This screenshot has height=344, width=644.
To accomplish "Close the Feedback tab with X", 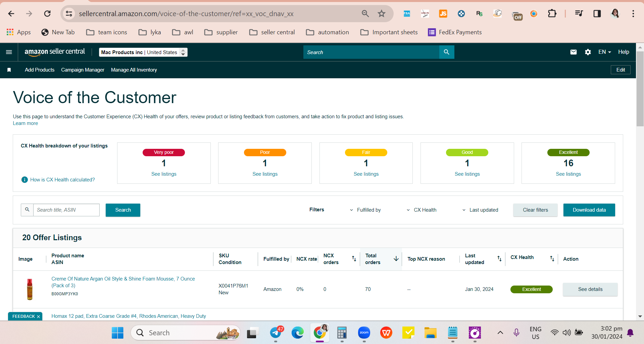I will click(x=39, y=316).
